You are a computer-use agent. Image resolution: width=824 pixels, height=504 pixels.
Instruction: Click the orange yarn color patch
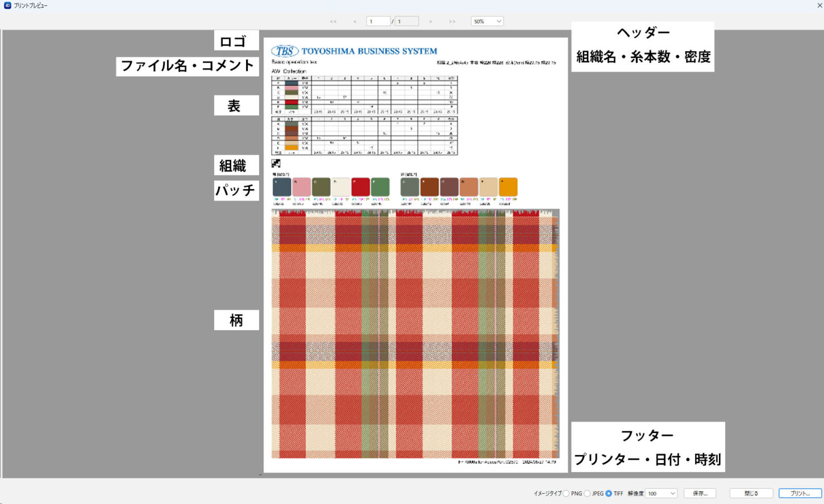[x=508, y=187]
